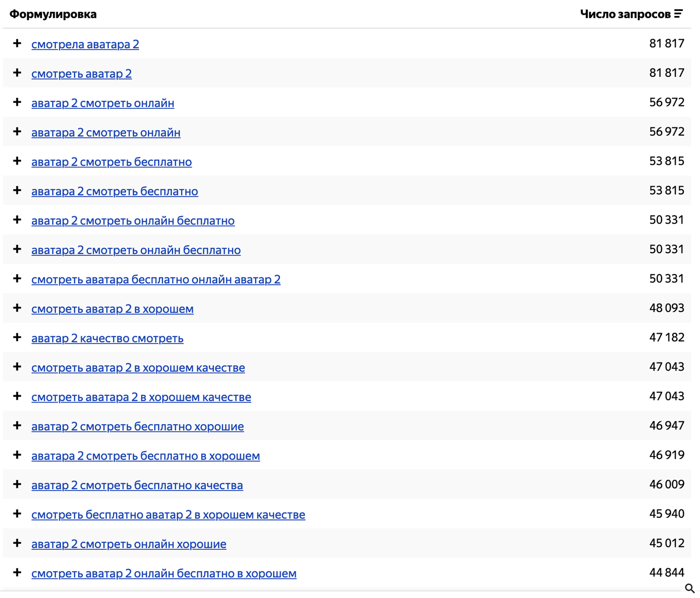Click the magnifier icon at bottom right

click(x=690, y=588)
